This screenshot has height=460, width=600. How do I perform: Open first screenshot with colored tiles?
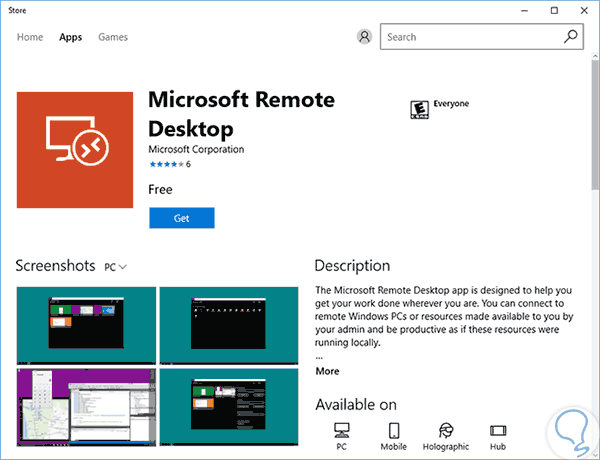click(x=86, y=325)
